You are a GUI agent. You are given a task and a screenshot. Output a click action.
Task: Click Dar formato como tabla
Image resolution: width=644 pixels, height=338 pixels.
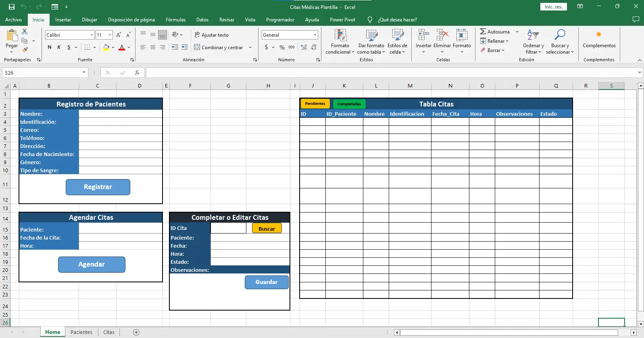(371, 42)
